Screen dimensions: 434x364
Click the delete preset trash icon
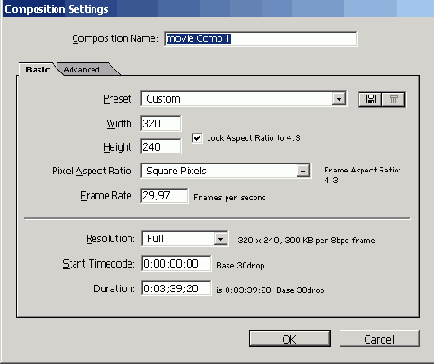(x=393, y=99)
